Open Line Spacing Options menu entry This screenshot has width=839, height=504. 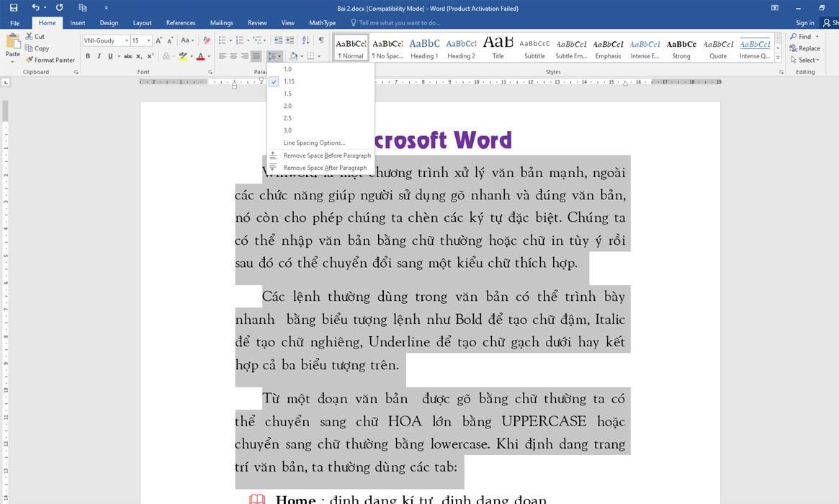[320, 143]
